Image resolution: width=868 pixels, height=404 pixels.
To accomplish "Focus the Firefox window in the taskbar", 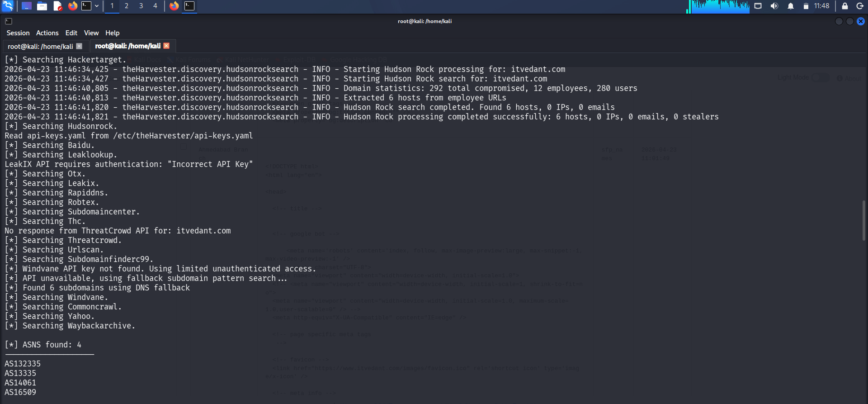I will pyautogui.click(x=174, y=6).
